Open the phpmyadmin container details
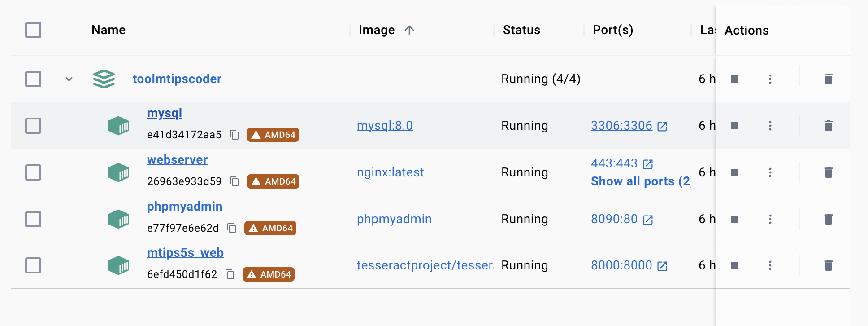 [185, 207]
